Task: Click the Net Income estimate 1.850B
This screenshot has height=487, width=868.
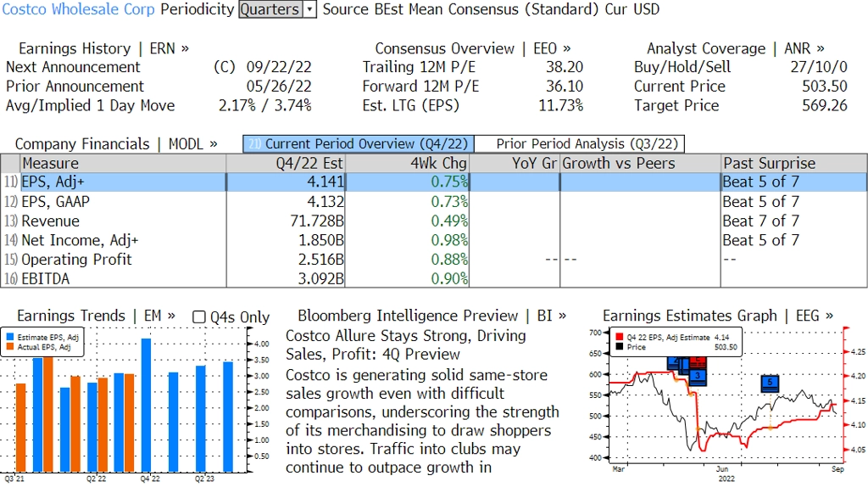Action: click(321, 240)
